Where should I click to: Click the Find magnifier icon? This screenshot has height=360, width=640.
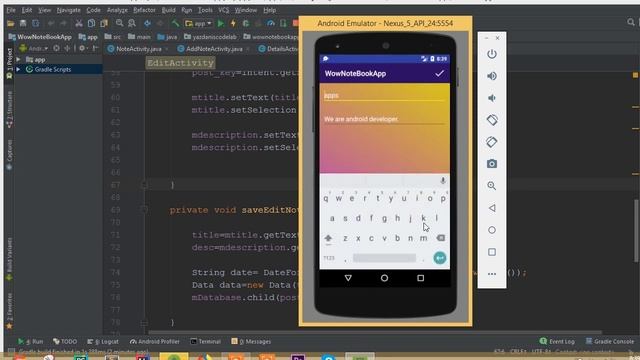119,24
